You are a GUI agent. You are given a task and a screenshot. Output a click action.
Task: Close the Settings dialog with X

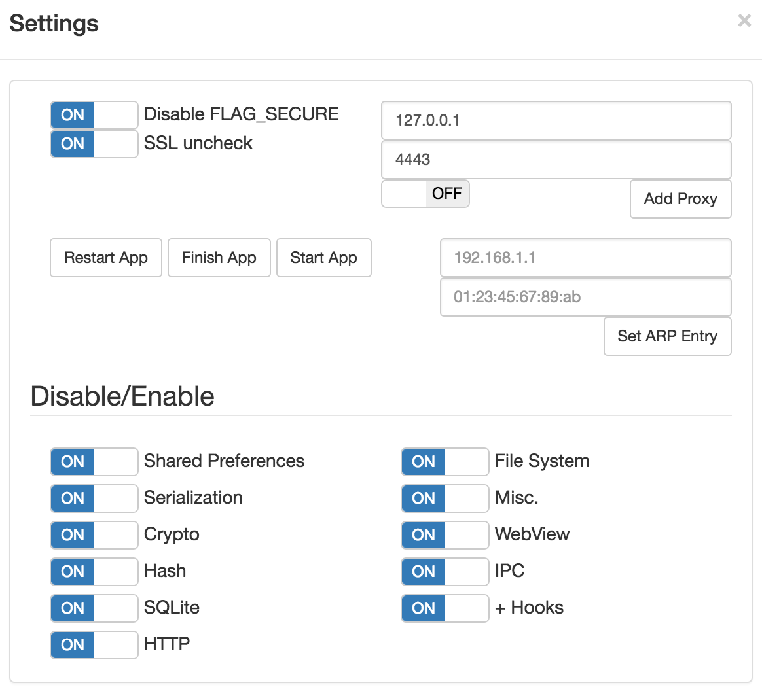point(744,21)
